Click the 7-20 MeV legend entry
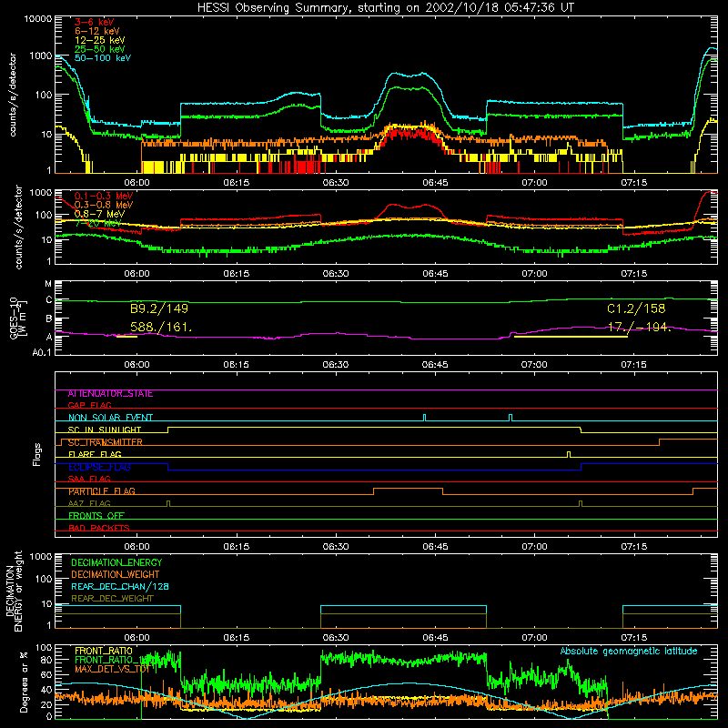 pos(97,223)
